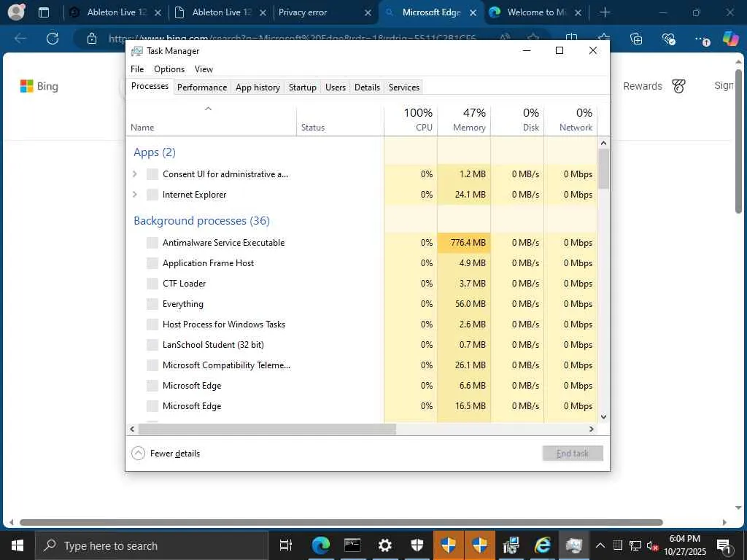
Task: Click the Task Manager vertical scrollbar thumb
Action: [x=603, y=168]
